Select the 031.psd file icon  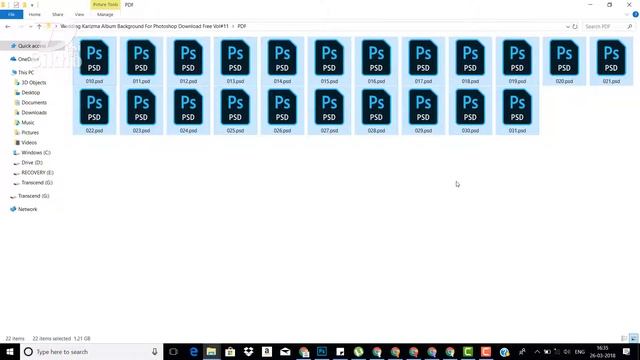click(517, 107)
